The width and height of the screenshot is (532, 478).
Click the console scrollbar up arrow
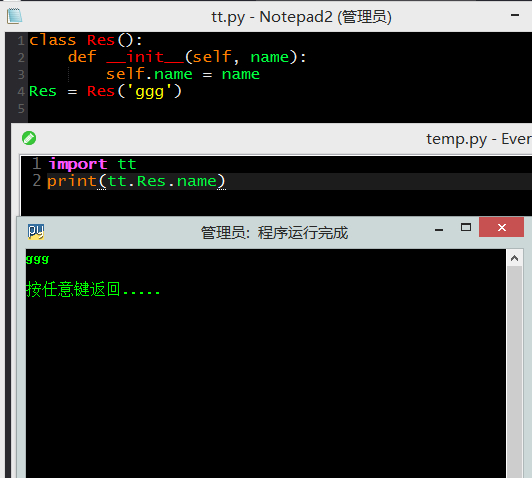click(514, 259)
